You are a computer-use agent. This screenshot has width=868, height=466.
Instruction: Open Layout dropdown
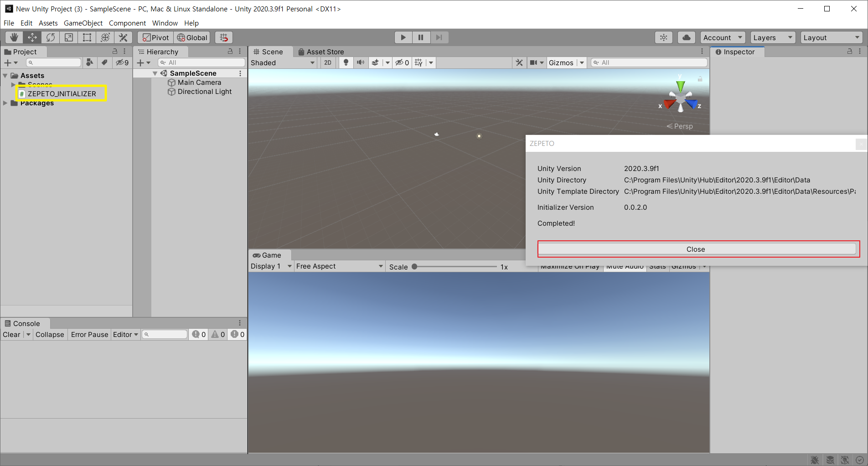tap(831, 37)
